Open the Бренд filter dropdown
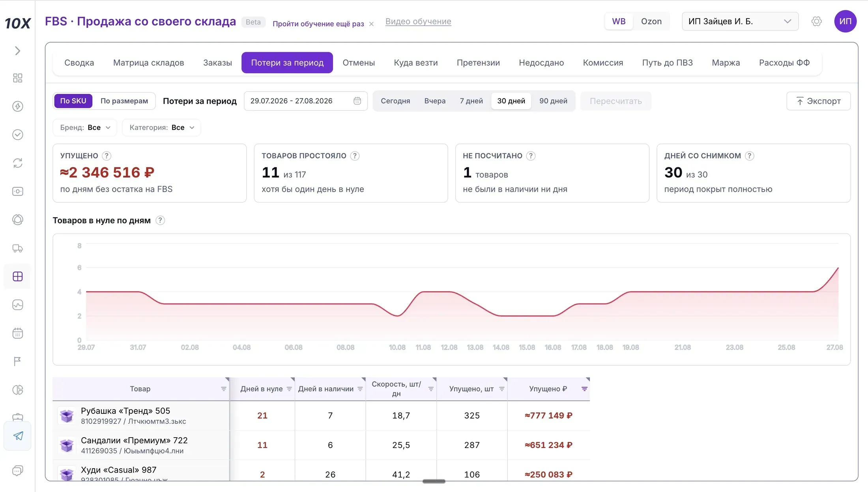Screen dimensions: 868x492 [x=85, y=127]
